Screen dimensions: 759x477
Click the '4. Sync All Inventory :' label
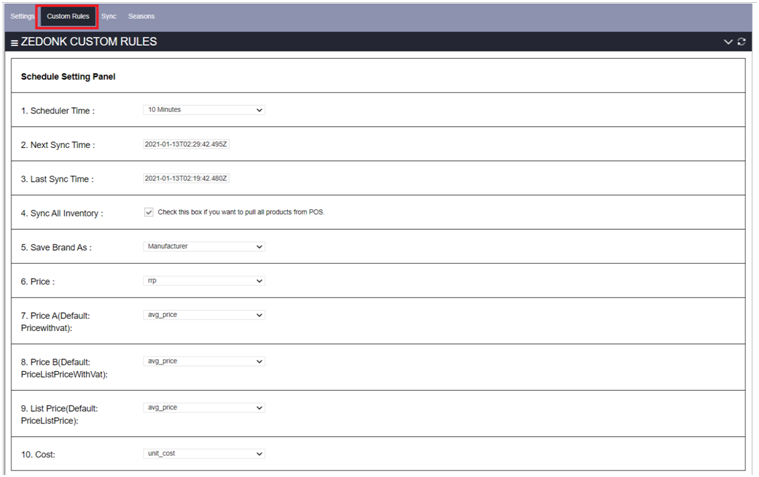pos(62,214)
